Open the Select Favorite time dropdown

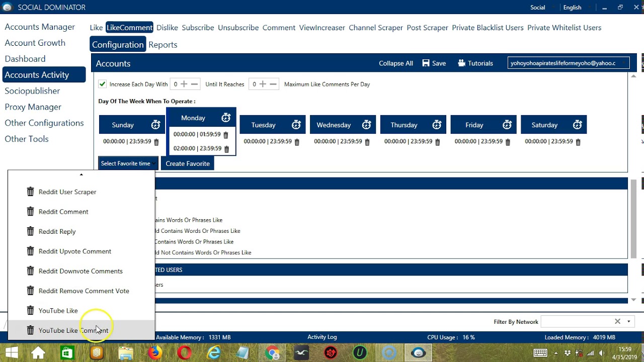click(128, 163)
